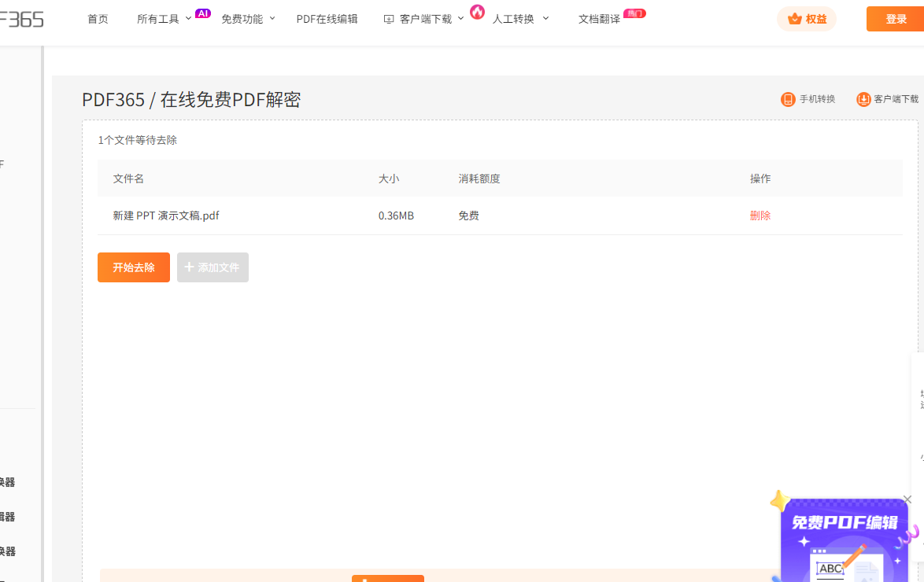Close the free PDF editor popup ad
This screenshot has width=924, height=582.
click(x=907, y=499)
